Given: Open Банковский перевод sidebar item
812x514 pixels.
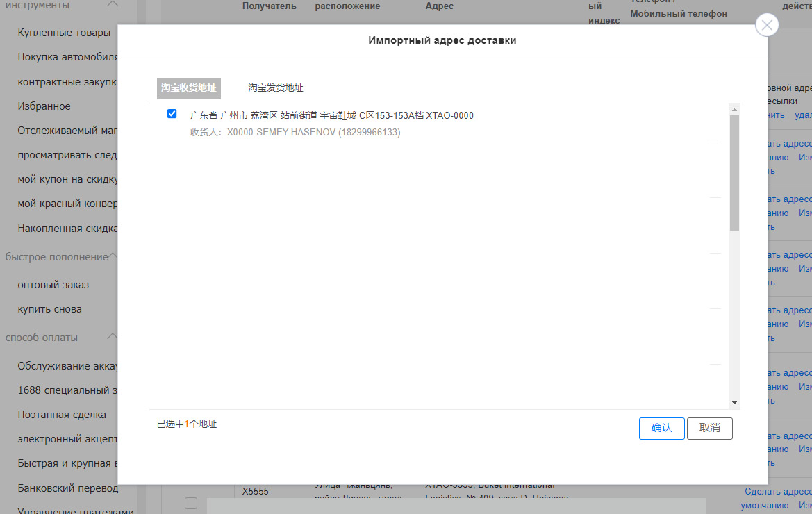Looking at the screenshot, I should 68,488.
